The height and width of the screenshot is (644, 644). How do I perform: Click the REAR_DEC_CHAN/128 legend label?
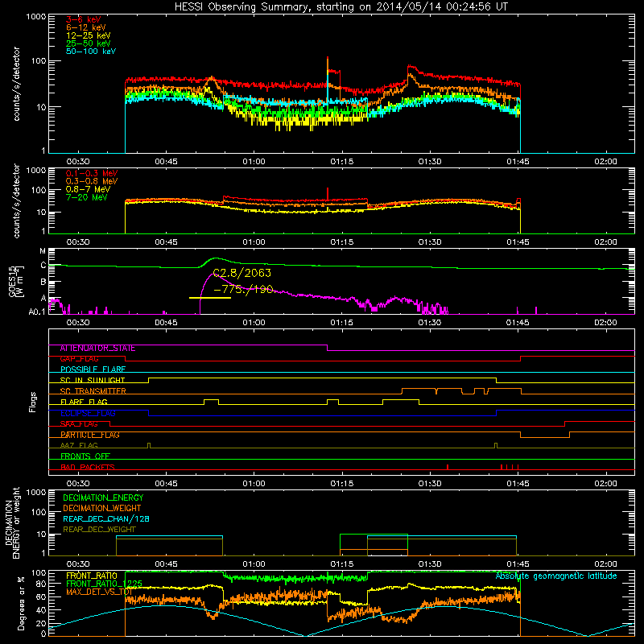pyautogui.click(x=106, y=519)
